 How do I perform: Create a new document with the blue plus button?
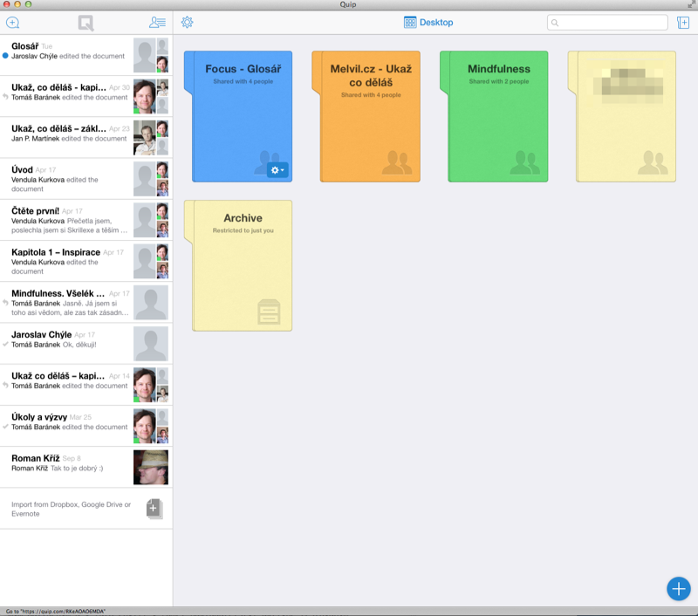pos(679,589)
